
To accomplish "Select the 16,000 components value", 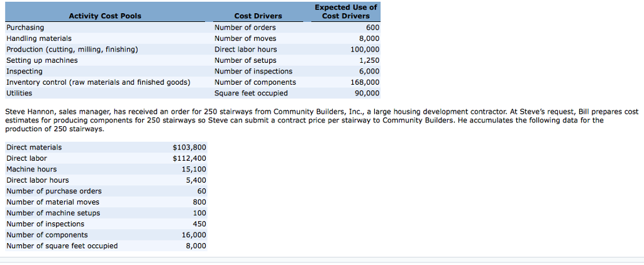I will click(194, 235).
